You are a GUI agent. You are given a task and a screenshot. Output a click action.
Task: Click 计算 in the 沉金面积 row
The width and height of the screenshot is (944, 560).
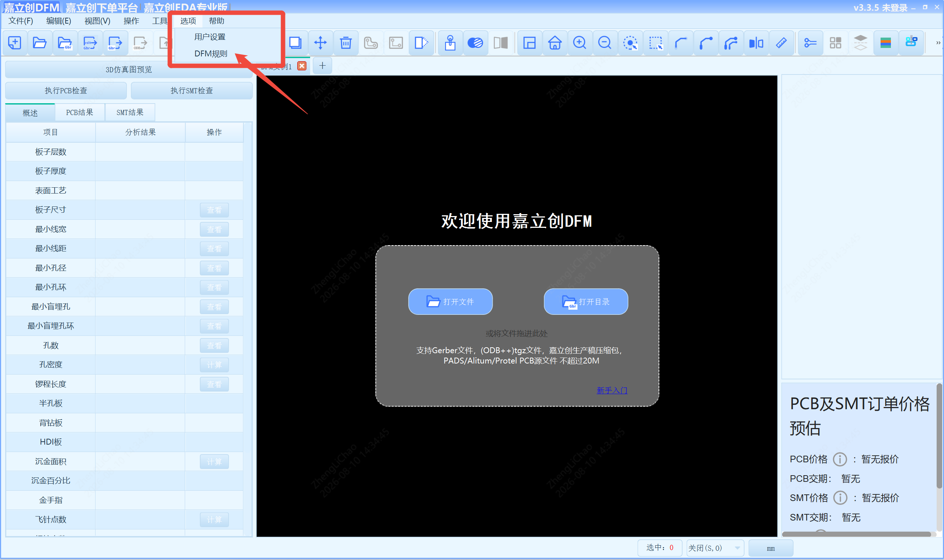click(214, 462)
